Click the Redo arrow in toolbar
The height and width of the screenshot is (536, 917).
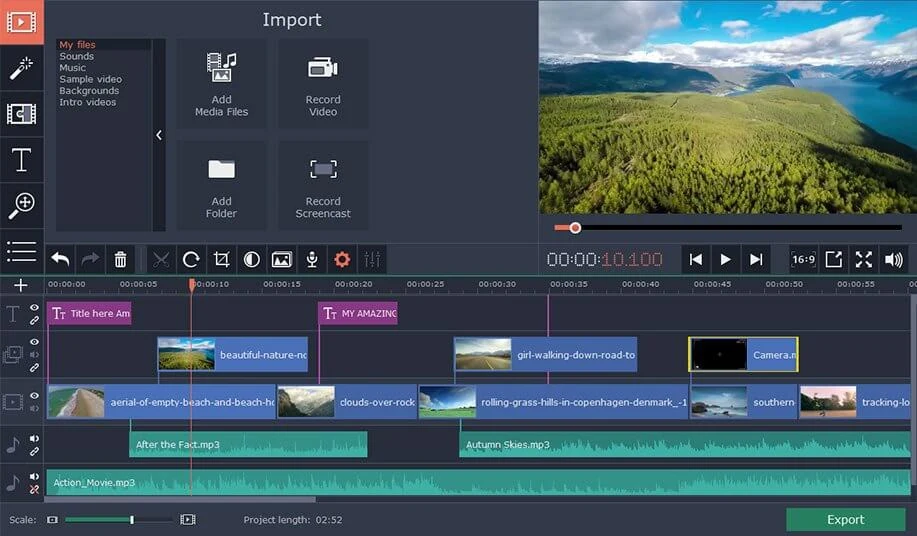(90, 260)
